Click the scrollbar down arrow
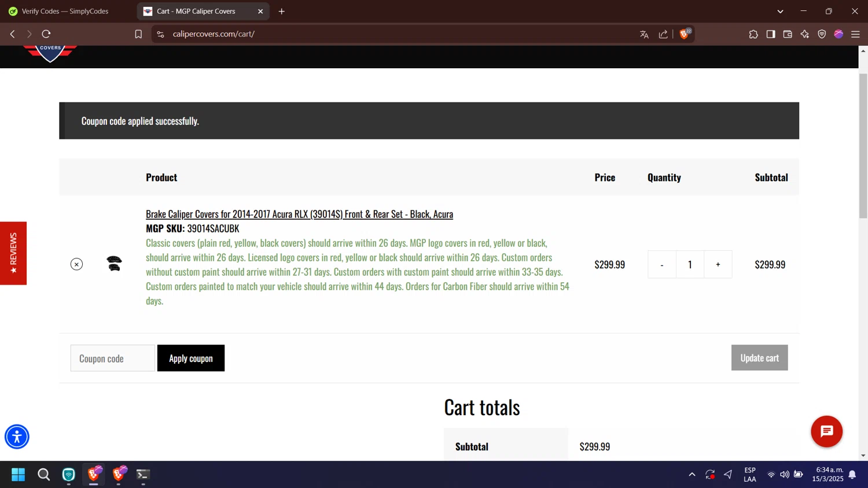 click(863, 456)
